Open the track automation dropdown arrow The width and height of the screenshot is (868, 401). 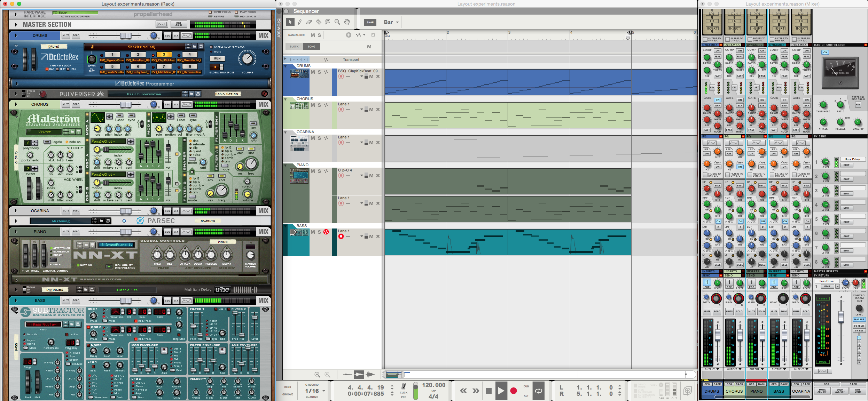[x=364, y=35]
